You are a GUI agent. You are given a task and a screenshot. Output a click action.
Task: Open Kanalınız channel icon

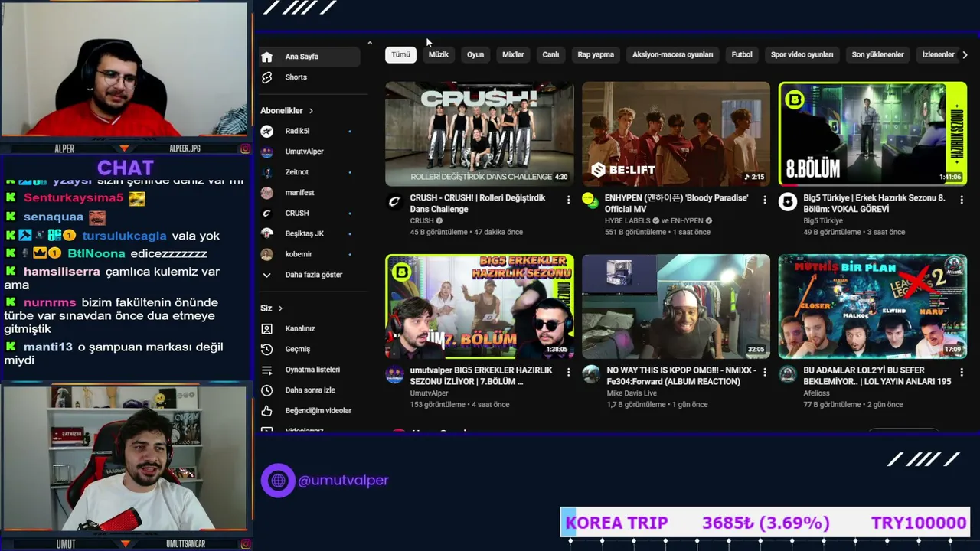(x=266, y=328)
